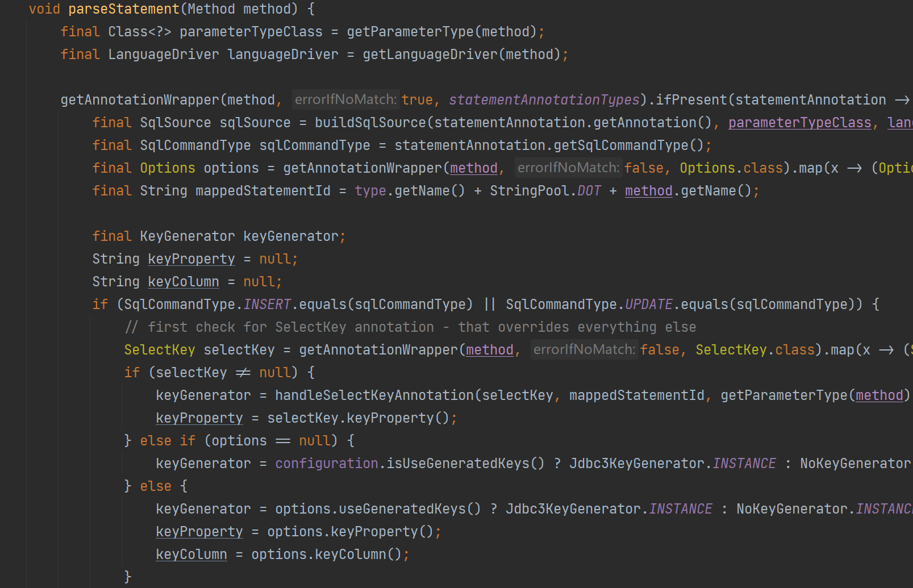Click the SelectKey annotation comment line
The image size is (913, 588).
coord(410,327)
